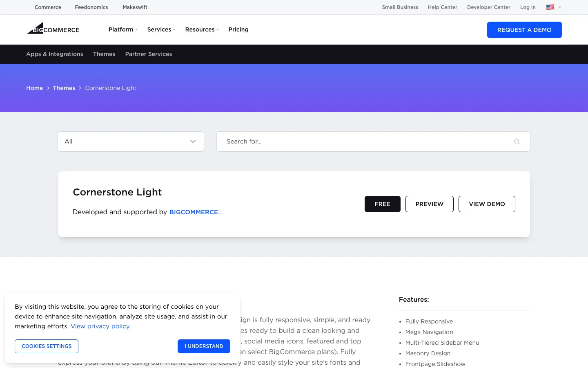Click the PREVIEW button
The width and height of the screenshot is (588, 368).
(430, 204)
